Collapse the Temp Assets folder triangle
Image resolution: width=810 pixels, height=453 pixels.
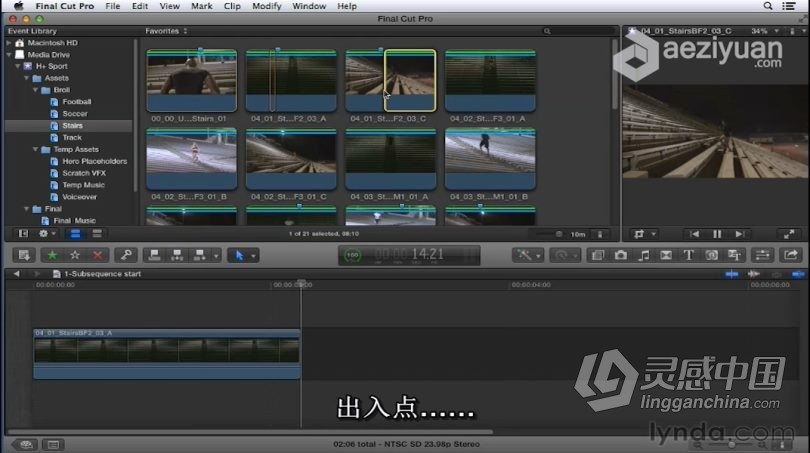[36, 149]
